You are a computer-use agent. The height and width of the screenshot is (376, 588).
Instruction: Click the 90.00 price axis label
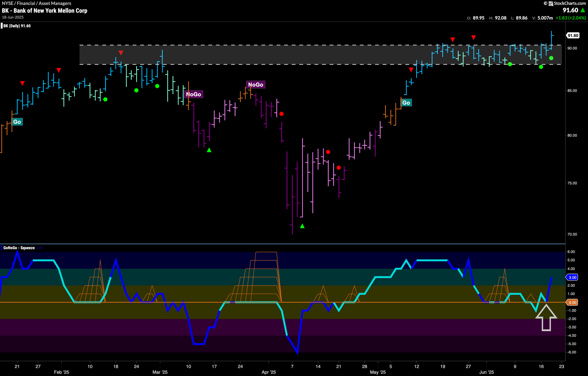click(572, 48)
